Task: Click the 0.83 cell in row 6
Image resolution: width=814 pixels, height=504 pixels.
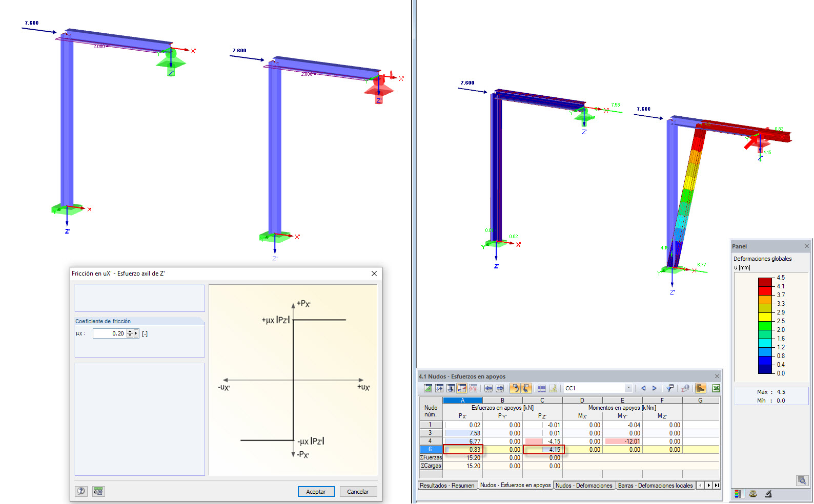Action: (463, 450)
